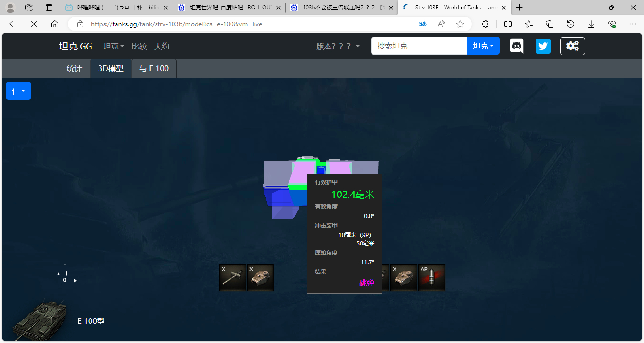Expand the 坦克 navigation dropdown
Viewport: 644px width, 343px height.
point(114,46)
